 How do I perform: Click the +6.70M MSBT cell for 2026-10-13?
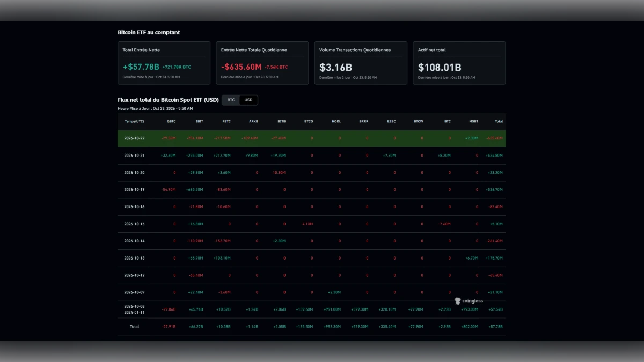(x=472, y=258)
